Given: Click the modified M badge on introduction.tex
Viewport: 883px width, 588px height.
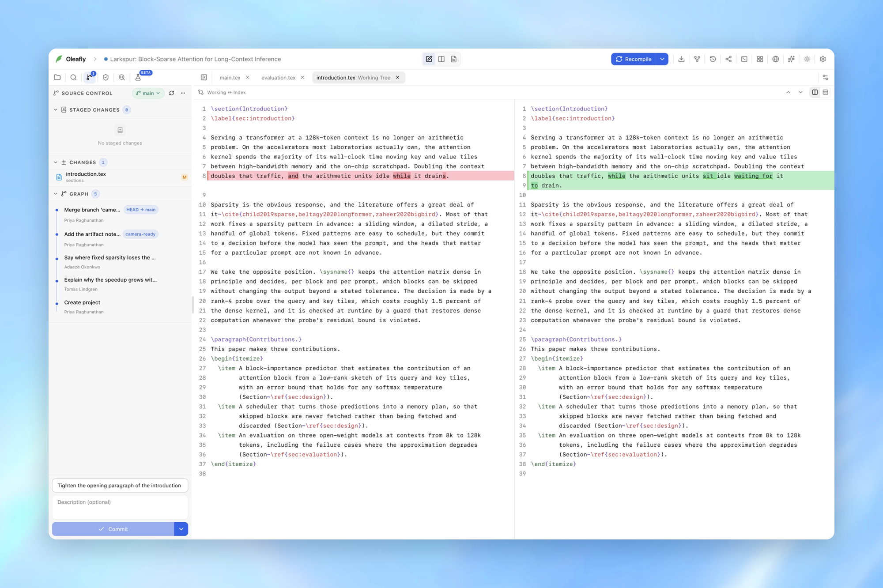Looking at the screenshot, I should click(185, 177).
